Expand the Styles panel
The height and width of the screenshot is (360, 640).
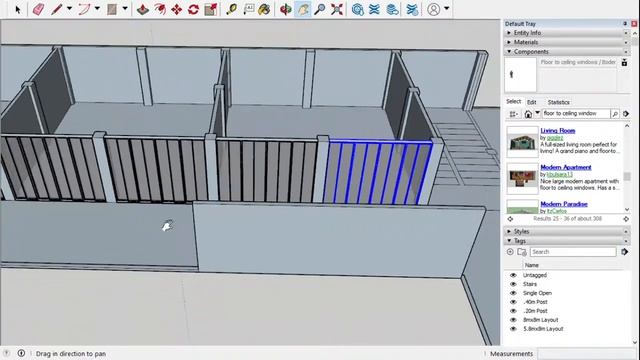(x=509, y=231)
